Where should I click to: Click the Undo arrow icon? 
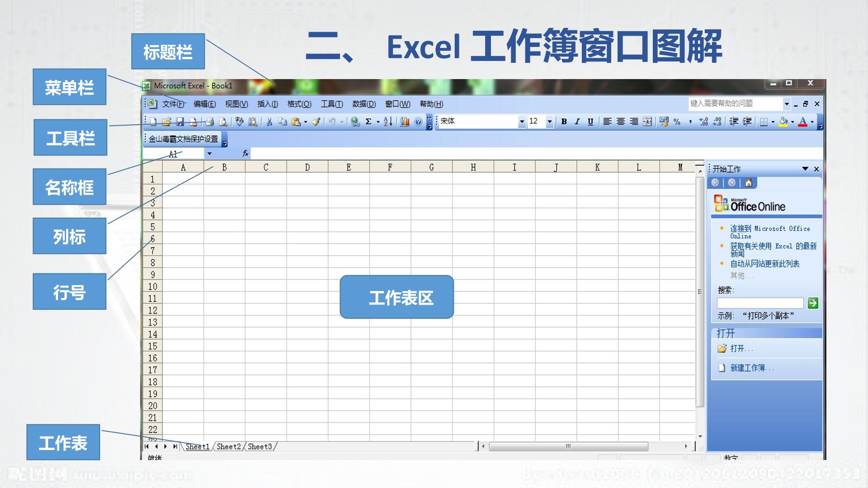332,122
